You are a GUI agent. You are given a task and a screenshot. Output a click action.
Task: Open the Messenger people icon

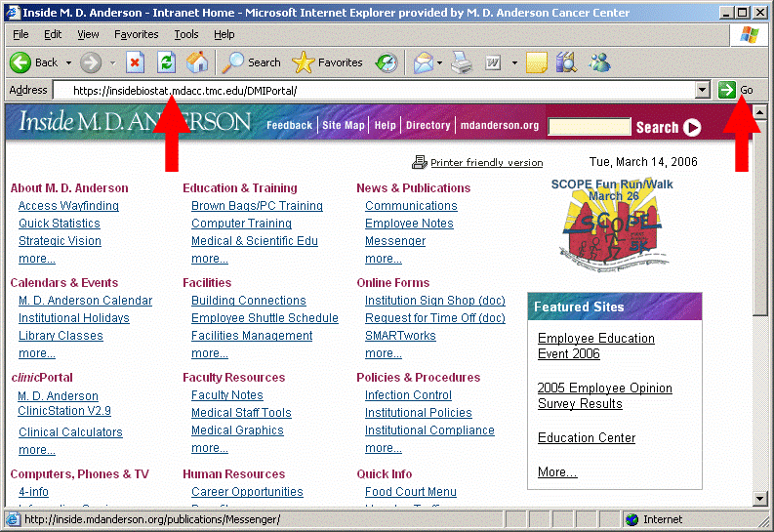click(599, 62)
